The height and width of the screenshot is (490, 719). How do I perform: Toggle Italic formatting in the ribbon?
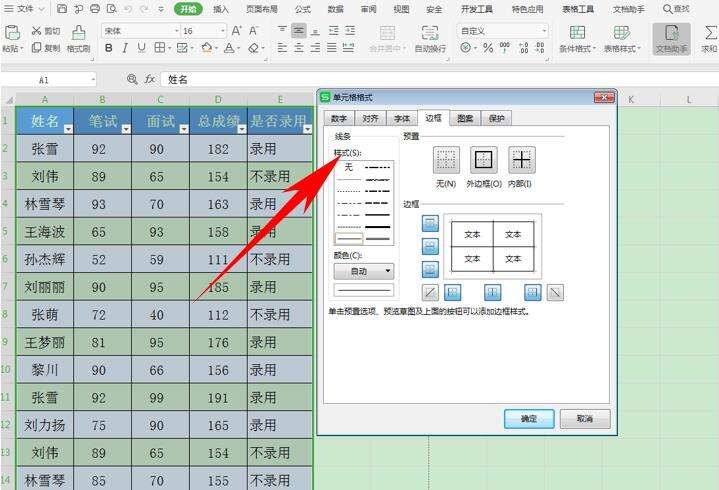125,48
